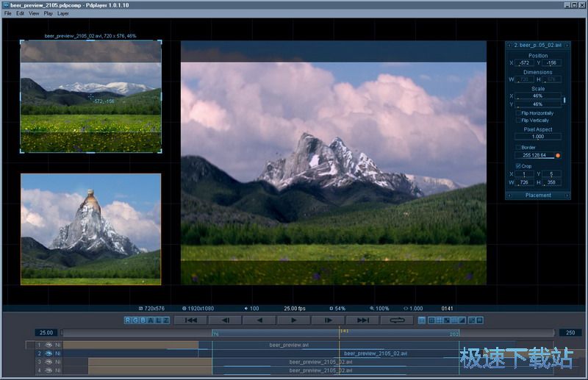
Task: Toggle the red channel R button
Action: point(127,320)
